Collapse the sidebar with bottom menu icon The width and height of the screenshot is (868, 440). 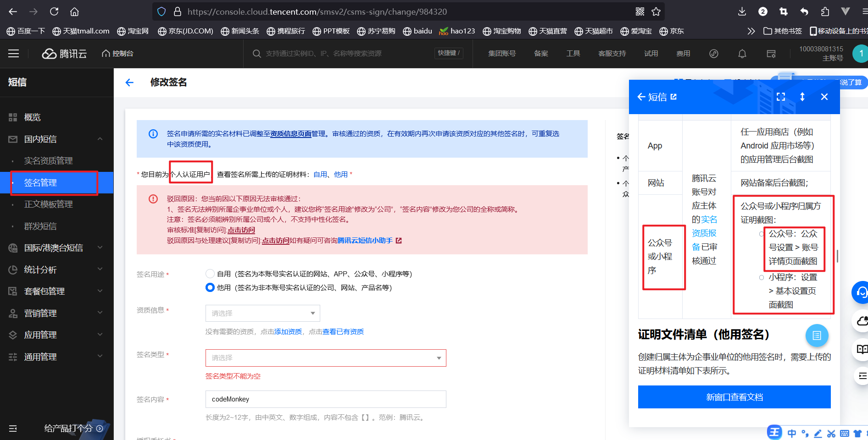[13, 429]
